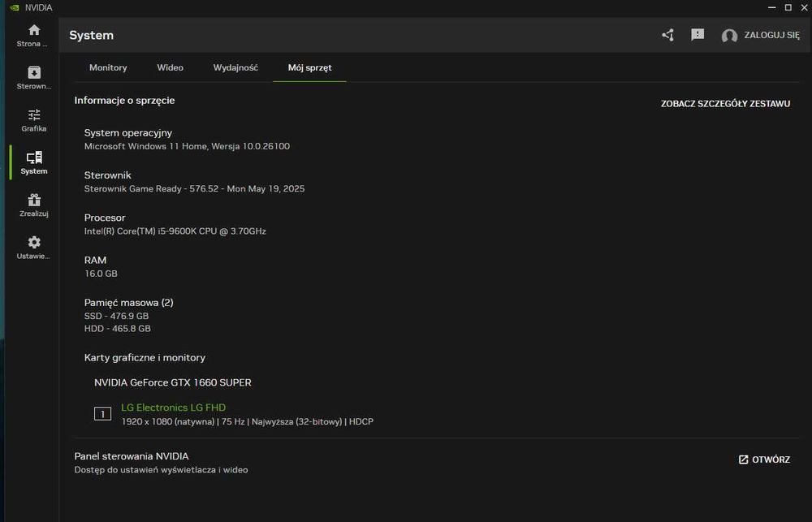Click the System page title

point(91,35)
